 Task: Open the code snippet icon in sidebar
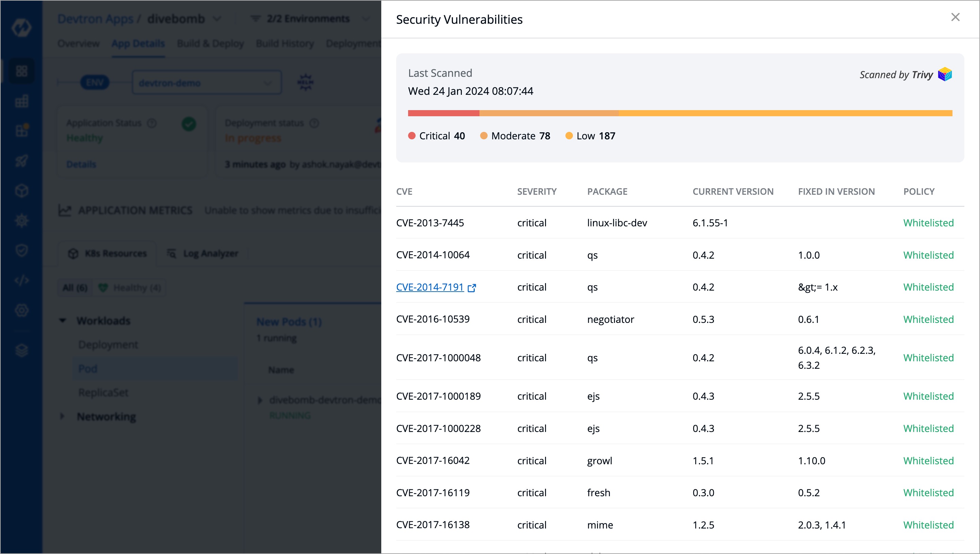tap(22, 280)
